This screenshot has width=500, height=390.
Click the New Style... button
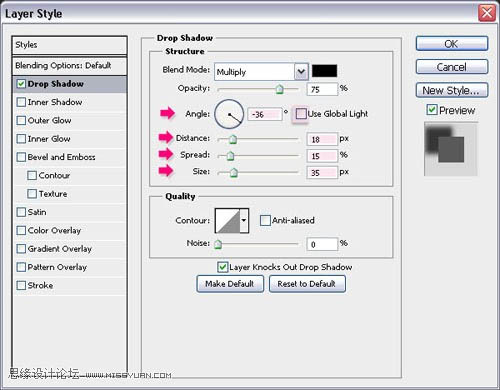[452, 90]
